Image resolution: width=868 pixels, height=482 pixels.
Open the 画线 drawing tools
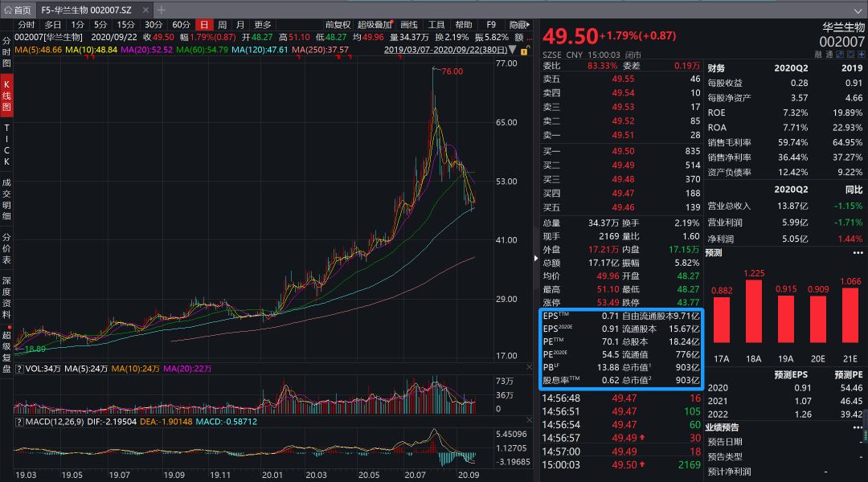click(x=409, y=25)
